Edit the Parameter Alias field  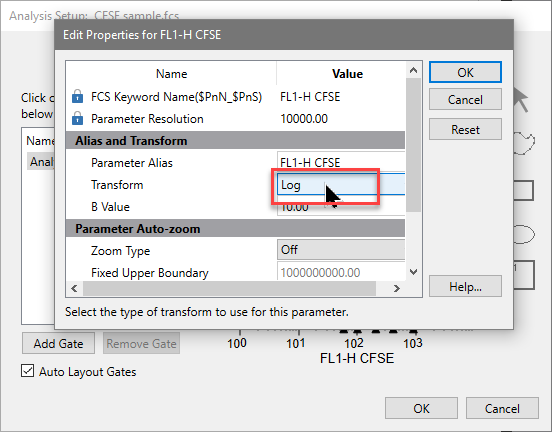pyautogui.click(x=341, y=162)
